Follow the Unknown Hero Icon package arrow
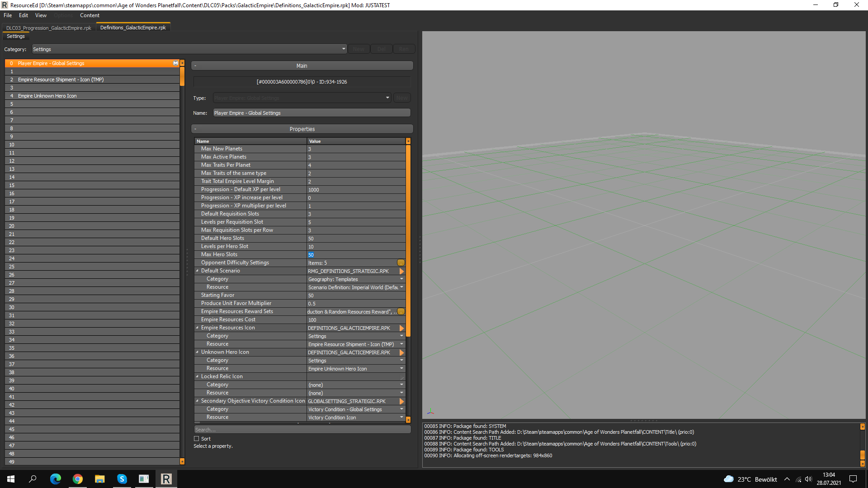Viewport: 868px width, 488px height. pos(401,352)
